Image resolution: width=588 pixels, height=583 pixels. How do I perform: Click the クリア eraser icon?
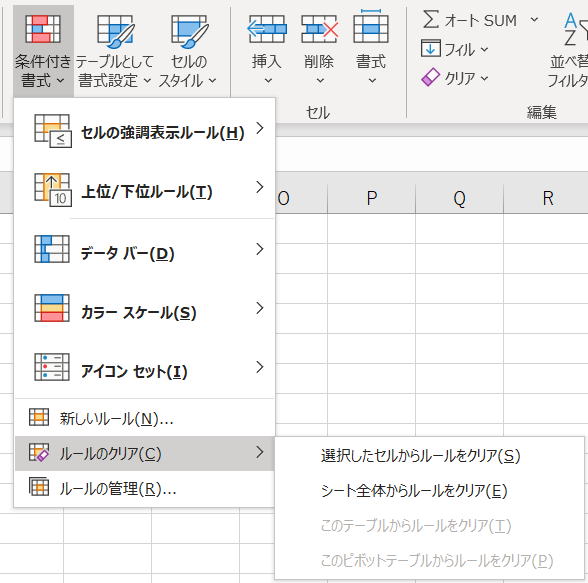[x=430, y=77]
